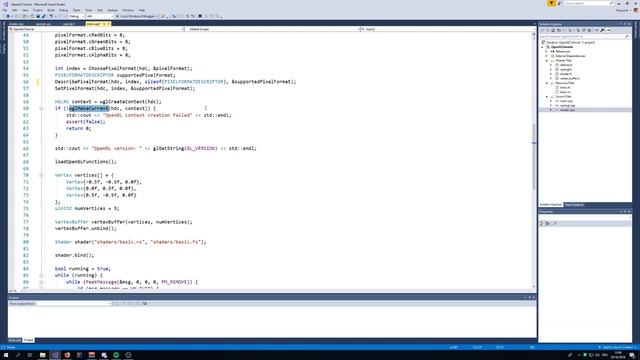Collapse the vertices array at line 70
The image size is (640, 360).
[41, 175]
